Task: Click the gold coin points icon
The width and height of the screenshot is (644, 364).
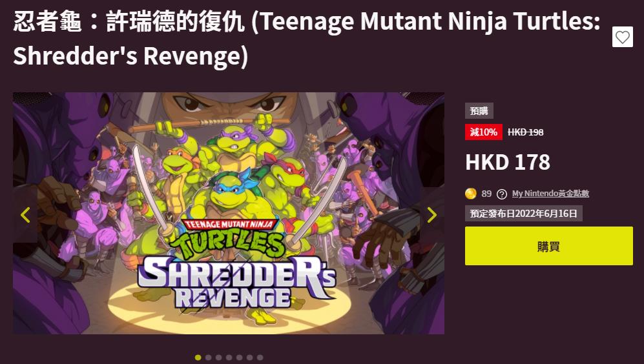Action: 471,194
